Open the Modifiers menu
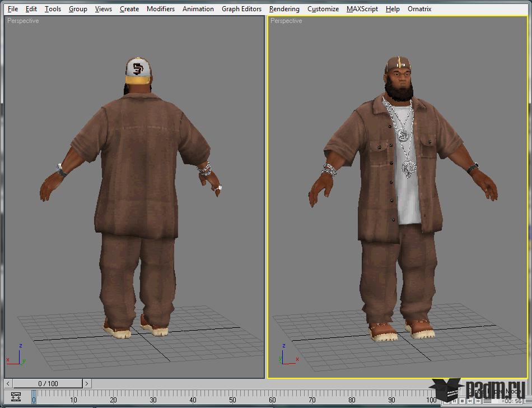Image resolution: width=532 pixels, height=408 pixels. click(x=160, y=9)
